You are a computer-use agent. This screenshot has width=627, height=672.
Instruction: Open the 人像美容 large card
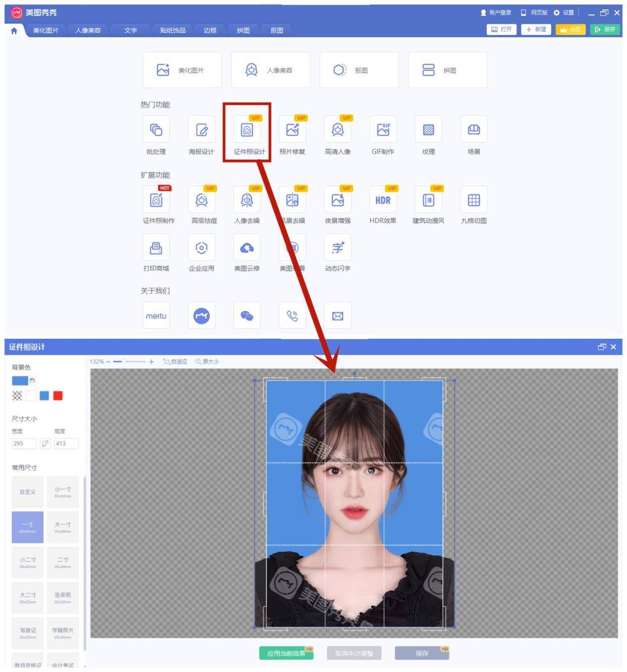click(271, 70)
